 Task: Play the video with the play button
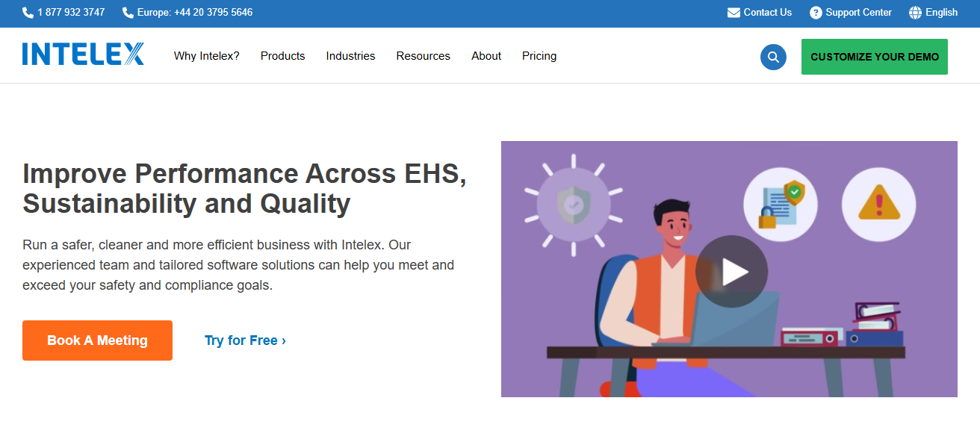pos(731,272)
